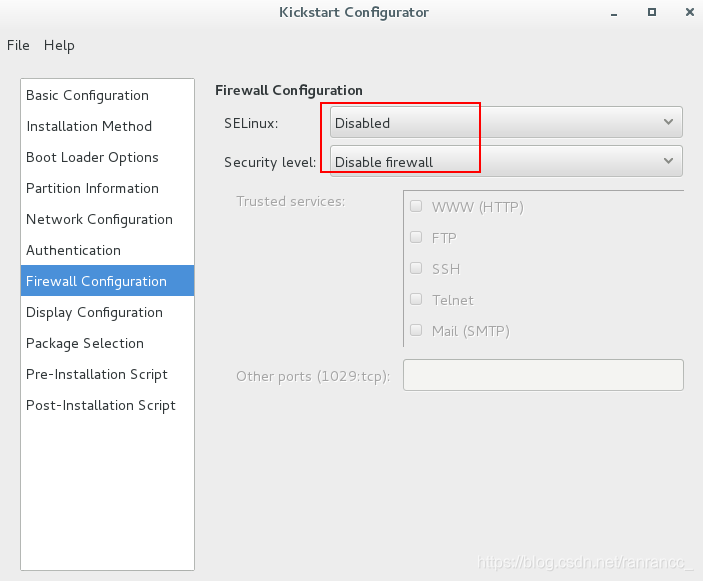Maximize the Kickstart Configurator window
Image resolution: width=703 pixels, height=581 pixels.
(x=652, y=12)
